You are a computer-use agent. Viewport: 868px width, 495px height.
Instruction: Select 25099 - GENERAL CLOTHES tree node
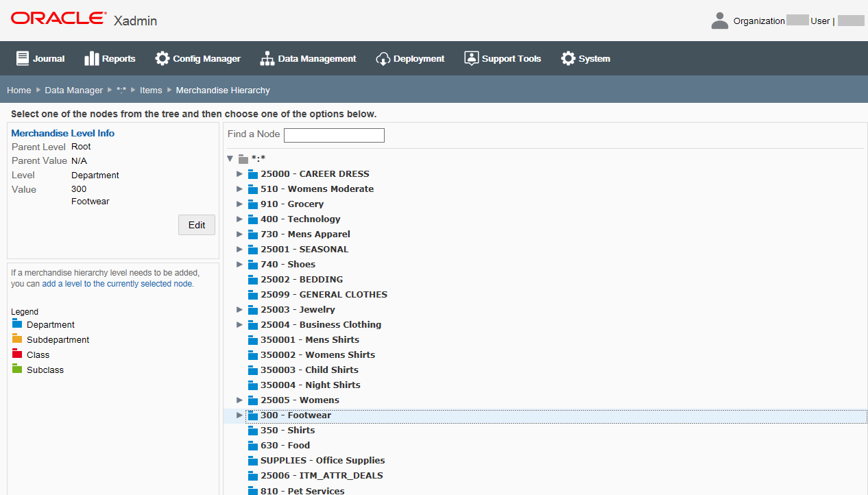tap(324, 294)
